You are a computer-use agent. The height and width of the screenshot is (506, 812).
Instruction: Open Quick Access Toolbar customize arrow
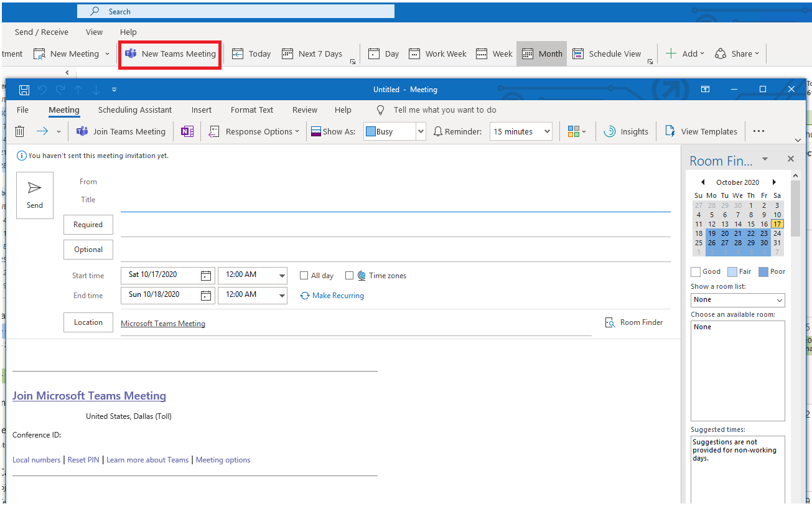(x=114, y=90)
